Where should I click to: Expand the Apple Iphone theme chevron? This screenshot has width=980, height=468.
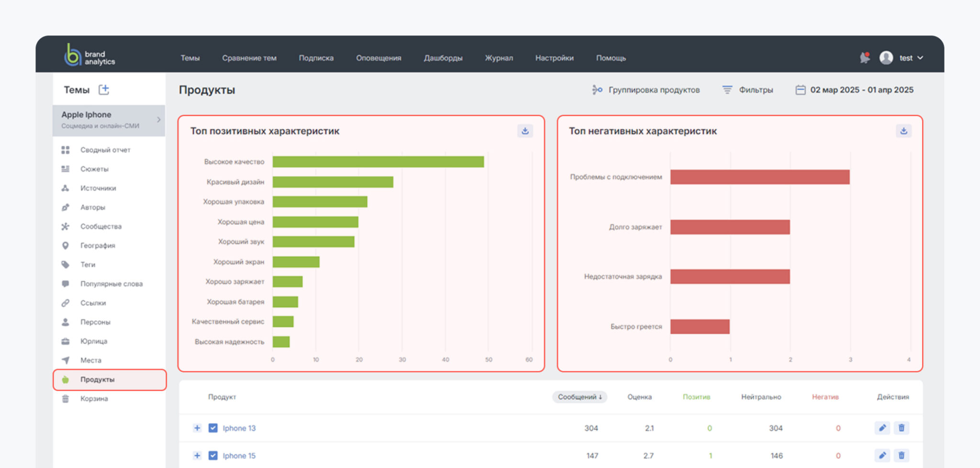pos(159,120)
